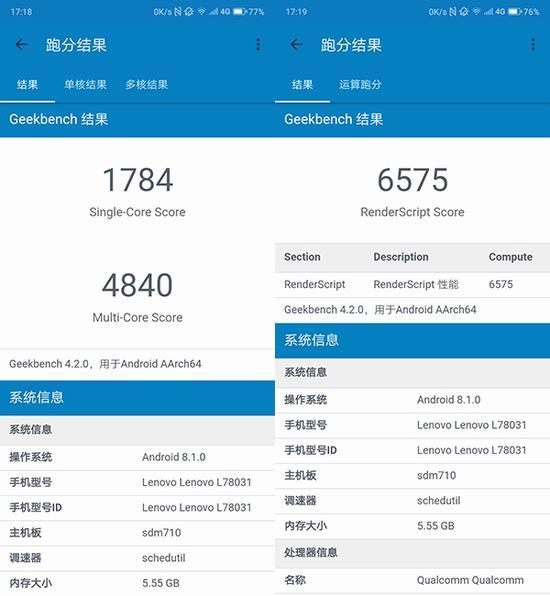The height and width of the screenshot is (596, 550).
Task: Tap 17:19 clock in status bar
Action: (x=296, y=12)
